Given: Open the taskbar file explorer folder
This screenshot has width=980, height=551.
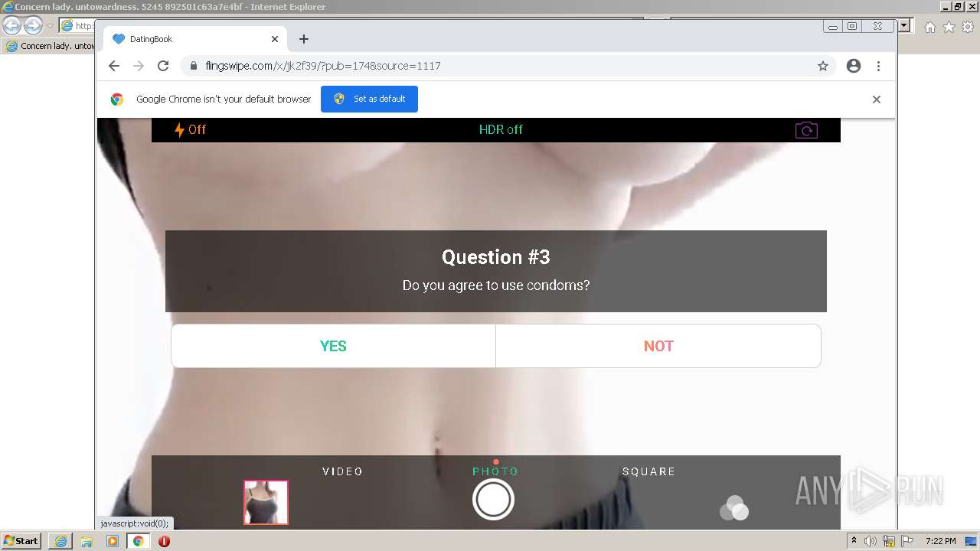Looking at the screenshot, I should tap(87, 541).
